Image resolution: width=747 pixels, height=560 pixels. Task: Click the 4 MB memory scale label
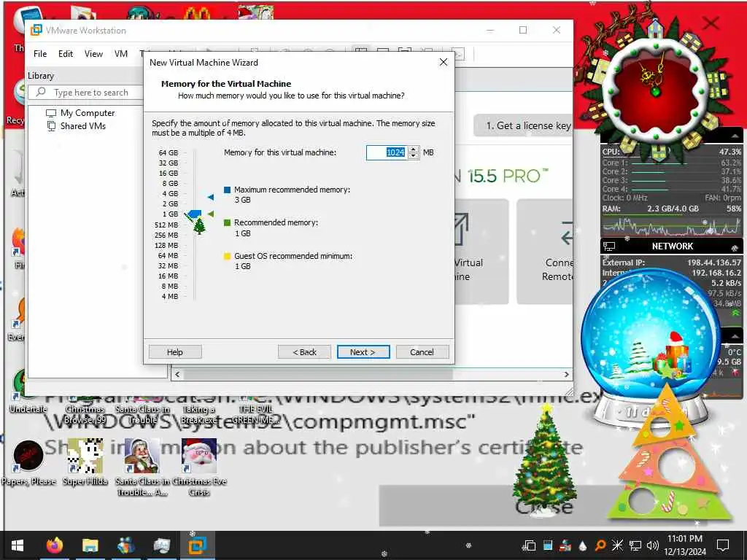coord(169,296)
